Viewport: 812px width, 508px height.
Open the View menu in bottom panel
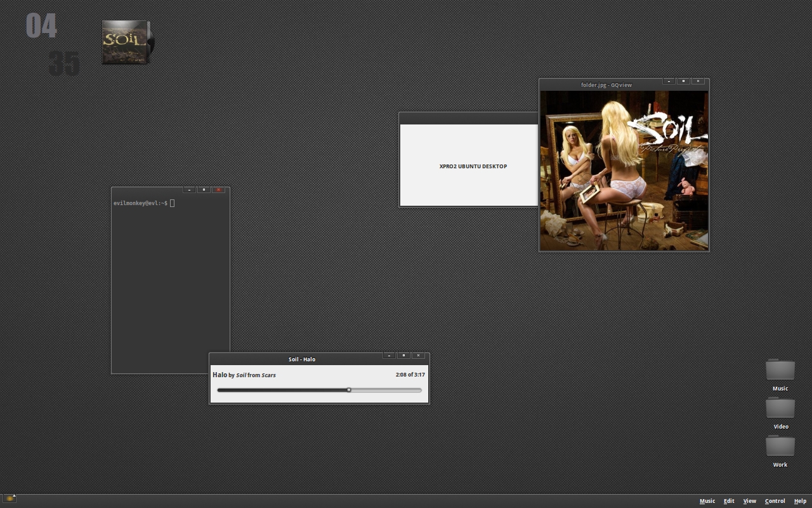[x=749, y=501]
